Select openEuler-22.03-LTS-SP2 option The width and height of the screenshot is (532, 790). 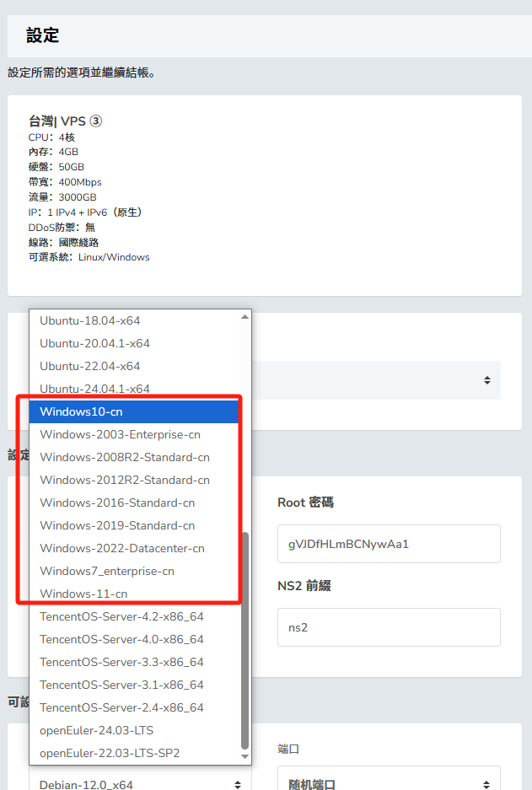[x=134, y=753]
